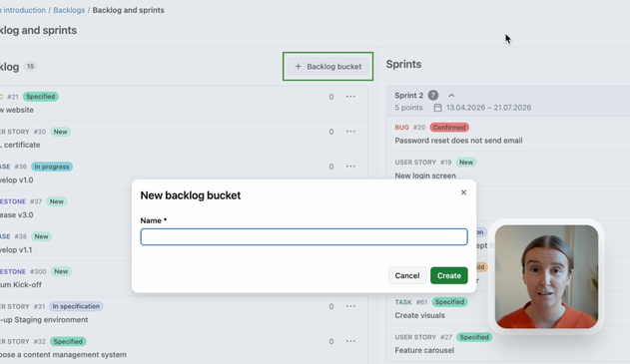This screenshot has height=364, width=630.
Task: Click the sprint dates 13.04.2026 – 21.07.2026
Action: tap(488, 108)
